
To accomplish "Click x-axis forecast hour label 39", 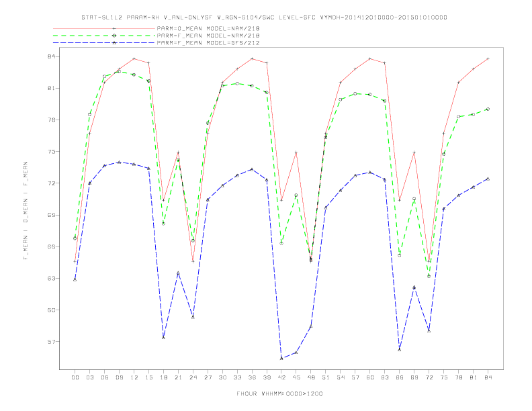I will 267,377.
